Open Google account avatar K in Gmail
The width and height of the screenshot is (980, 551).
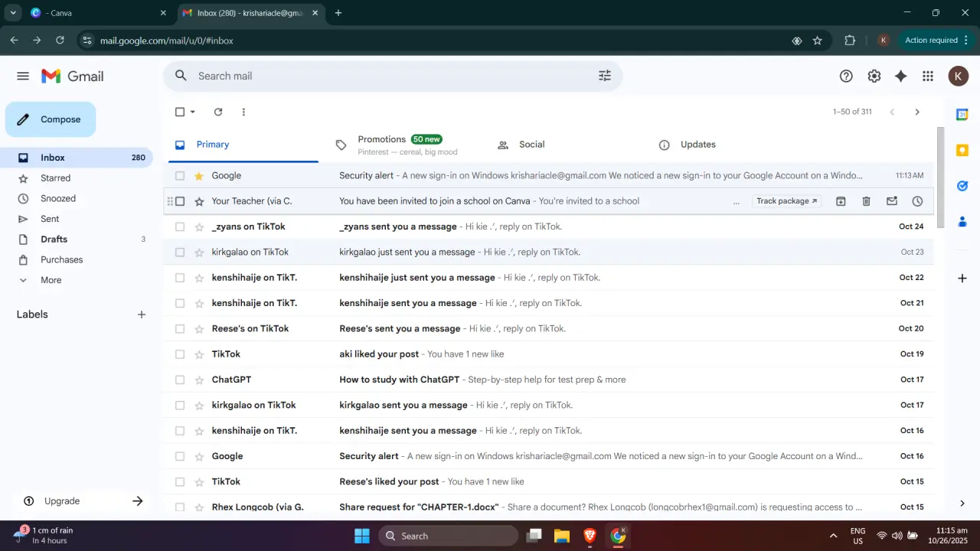tap(958, 76)
